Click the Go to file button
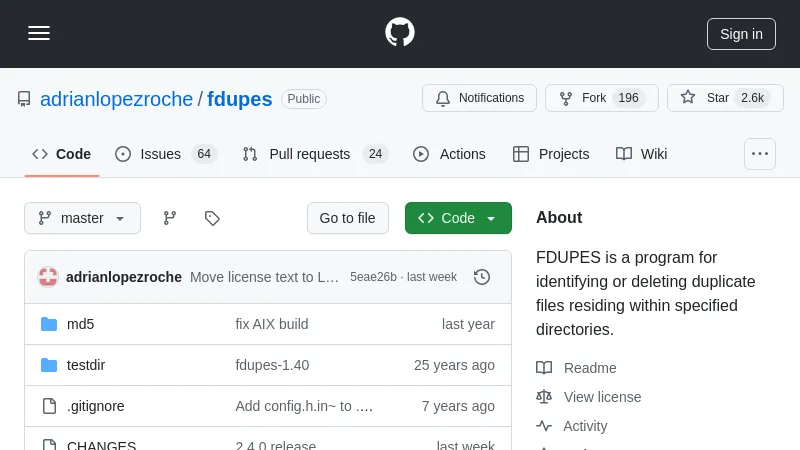The width and height of the screenshot is (800, 450). (x=347, y=218)
